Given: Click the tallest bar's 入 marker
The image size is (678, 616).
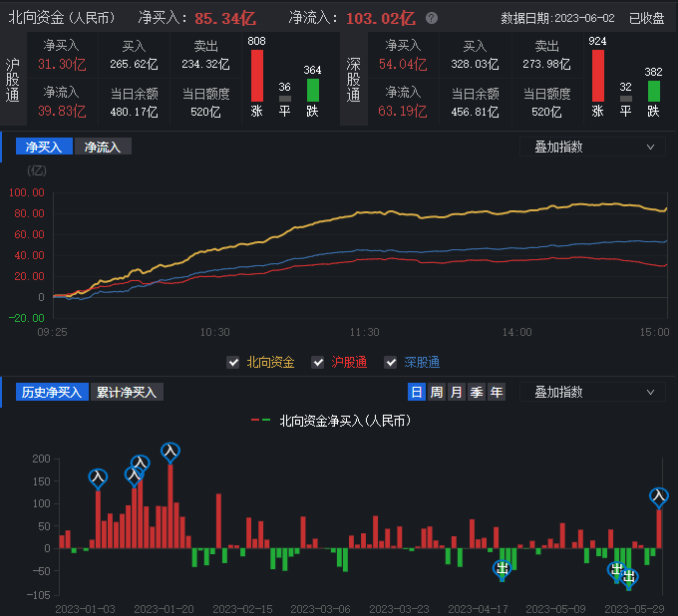Looking at the screenshot, I should pyautogui.click(x=170, y=453).
